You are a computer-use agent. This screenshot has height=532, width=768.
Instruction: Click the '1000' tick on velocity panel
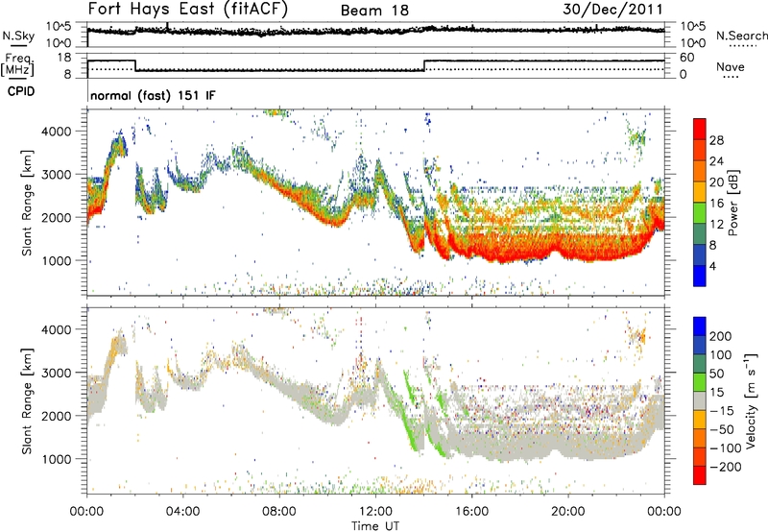tap(56, 459)
